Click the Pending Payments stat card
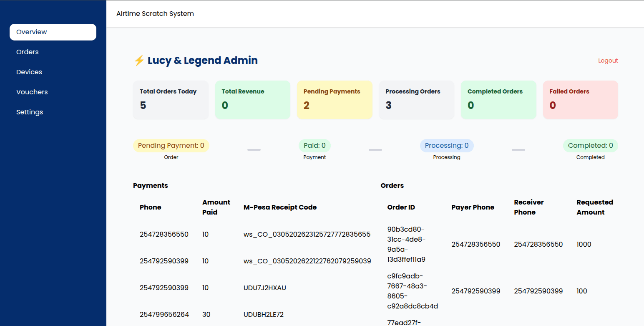The image size is (644, 326). pos(335,100)
